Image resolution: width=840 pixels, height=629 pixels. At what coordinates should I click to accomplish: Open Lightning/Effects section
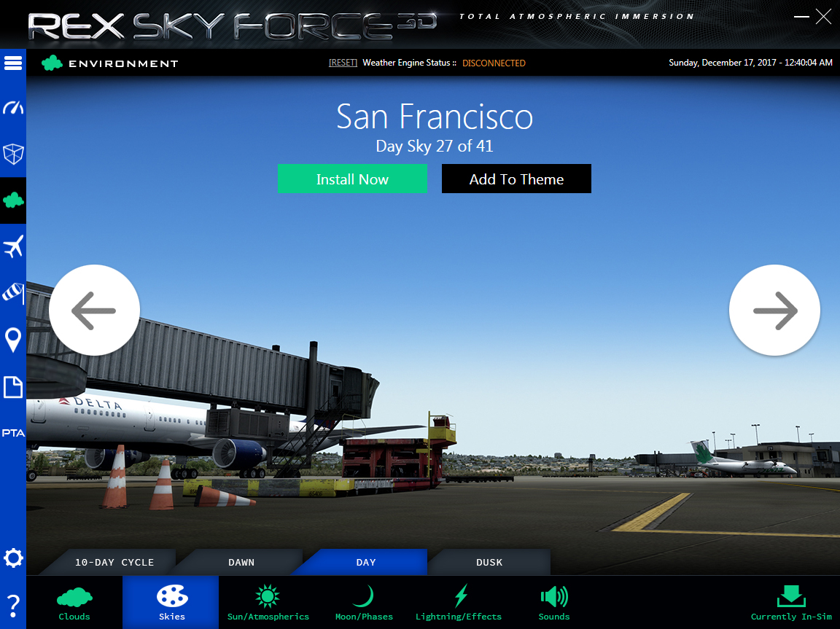[459, 603]
